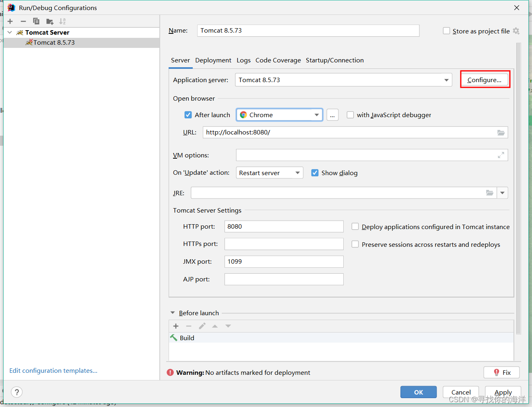
Task: Confirm with the OK button
Action: point(419,392)
